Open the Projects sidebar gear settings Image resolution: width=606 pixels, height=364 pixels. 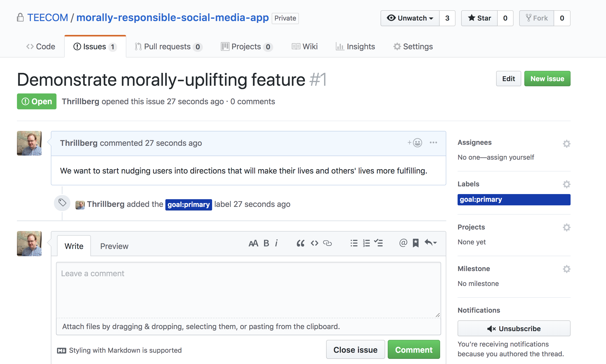click(566, 227)
